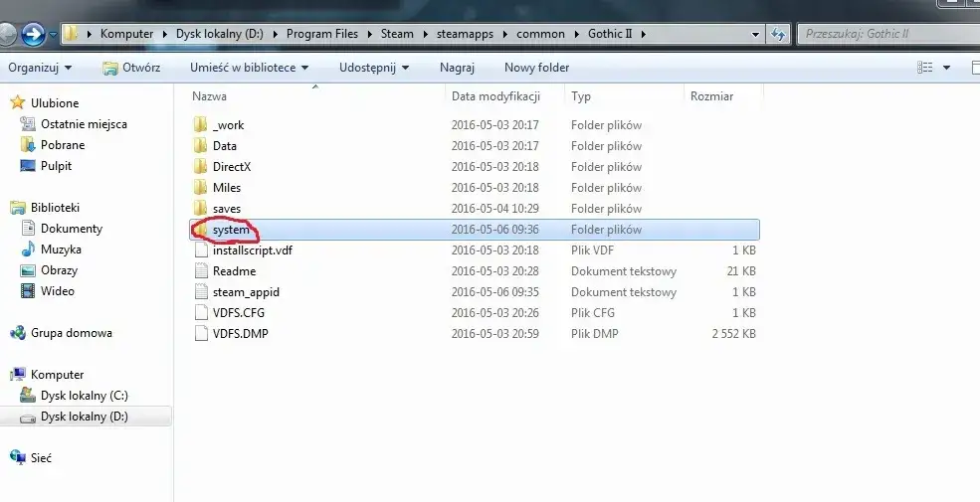Click Program Files breadcrumb segment
Viewport: 980px width, 502px height.
pyautogui.click(x=322, y=34)
